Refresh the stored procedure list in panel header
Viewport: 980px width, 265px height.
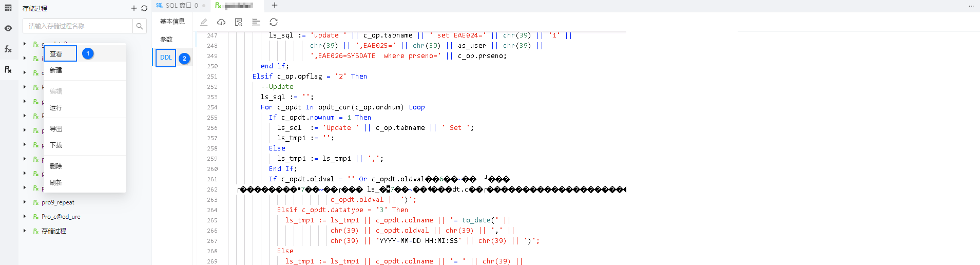[x=144, y=8]
